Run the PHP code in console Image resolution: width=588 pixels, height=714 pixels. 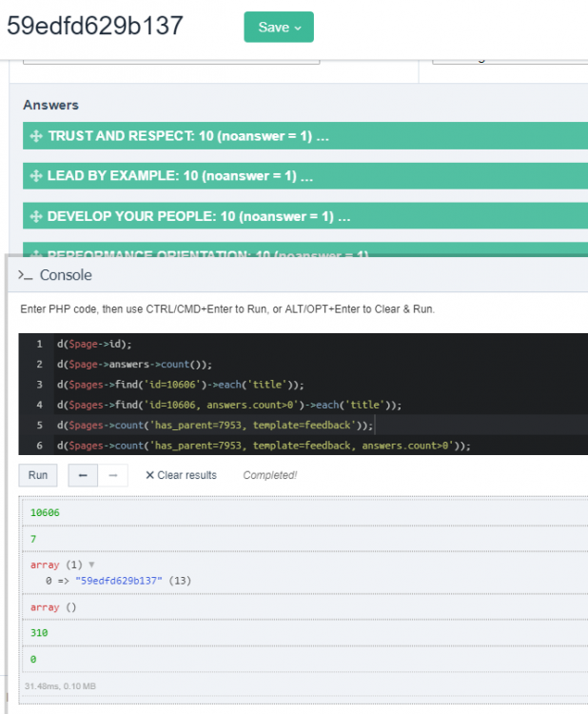click(38, 475)
